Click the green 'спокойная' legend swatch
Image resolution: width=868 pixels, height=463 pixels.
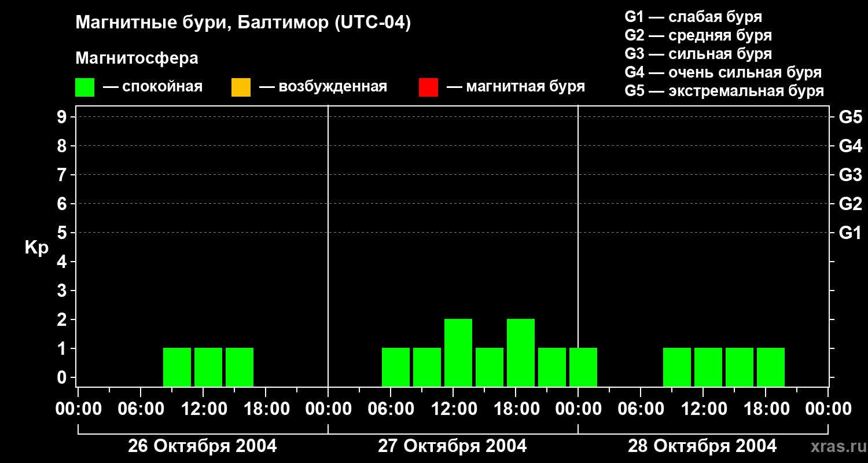tap(84, 87)
